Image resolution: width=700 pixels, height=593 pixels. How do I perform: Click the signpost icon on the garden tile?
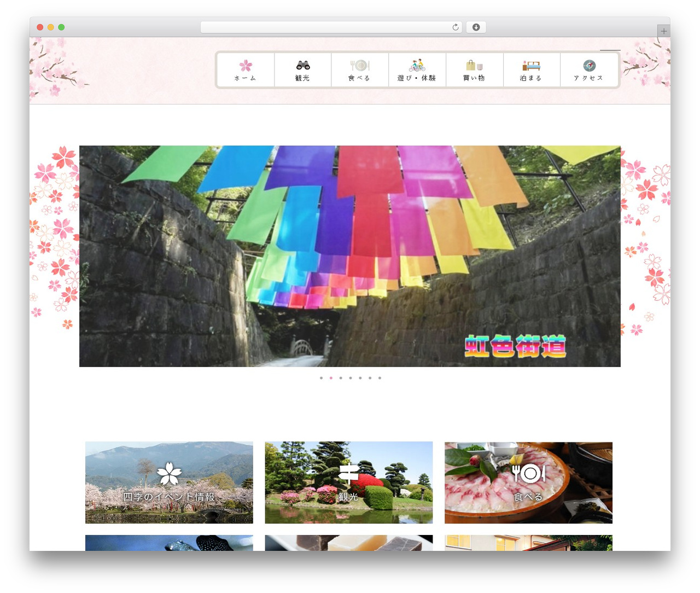[348, 474]
